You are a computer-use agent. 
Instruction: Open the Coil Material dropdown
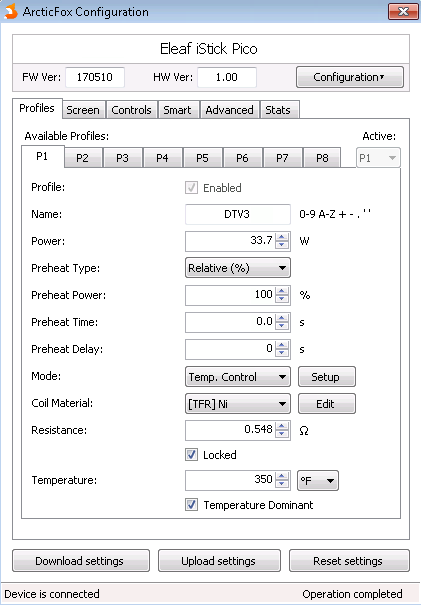[238, 404]
